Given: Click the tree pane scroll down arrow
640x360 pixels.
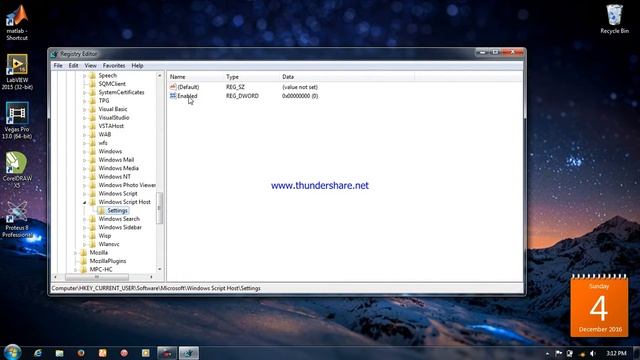Looking at the screenshot, I should point(160,269).
